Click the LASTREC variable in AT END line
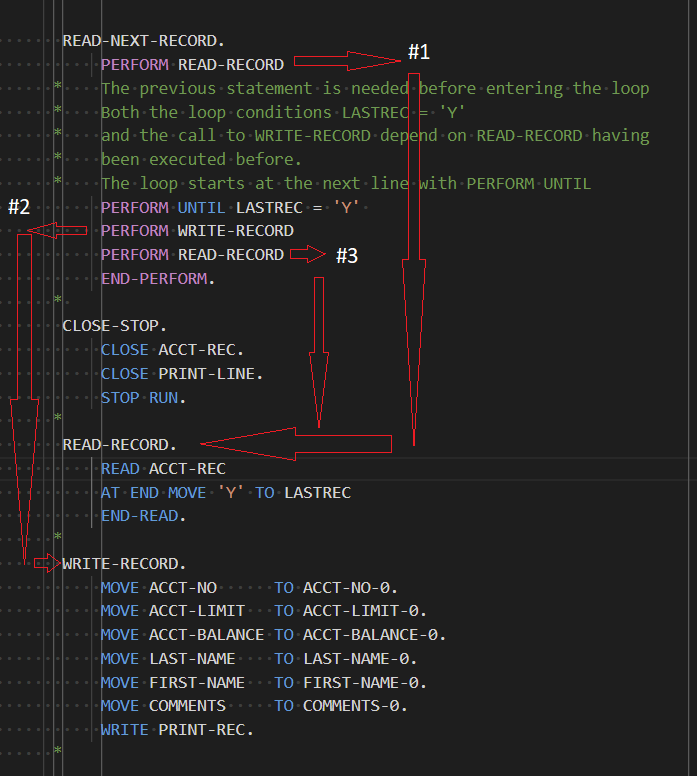This screenshot has width=697, height=776. (318, 492)
